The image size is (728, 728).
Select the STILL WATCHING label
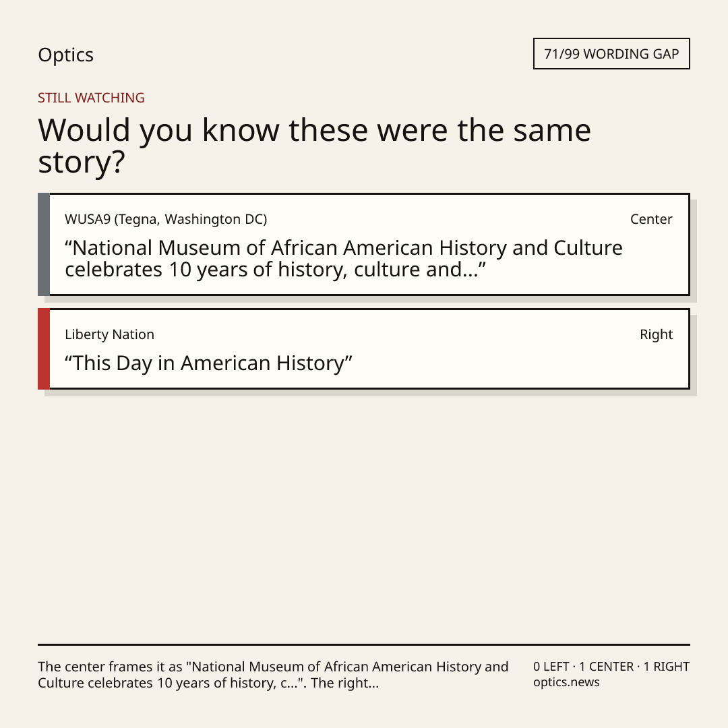[91, 98]
